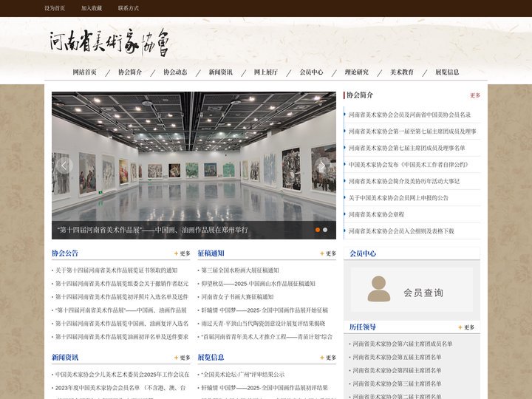Open 河南省美术家协会第五届主席团名单
This screenshot has width=532, height=399.
pyautogui.click(x=397, y=358)
